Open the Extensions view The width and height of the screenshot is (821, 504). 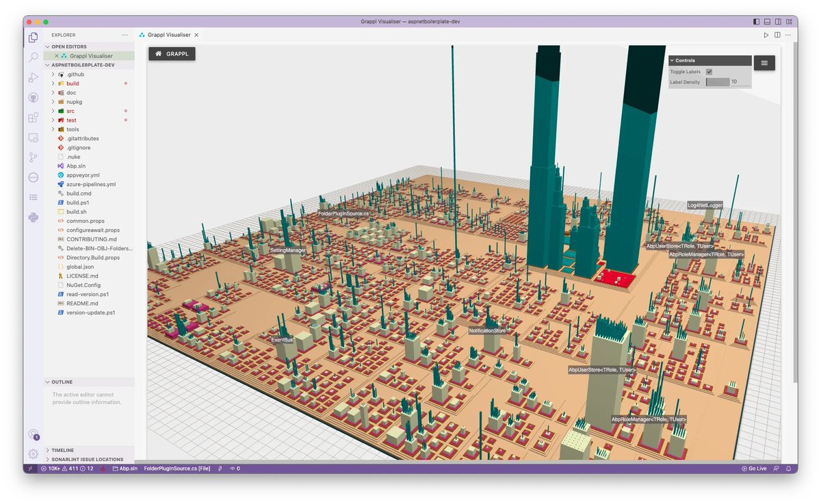point(33,118)
